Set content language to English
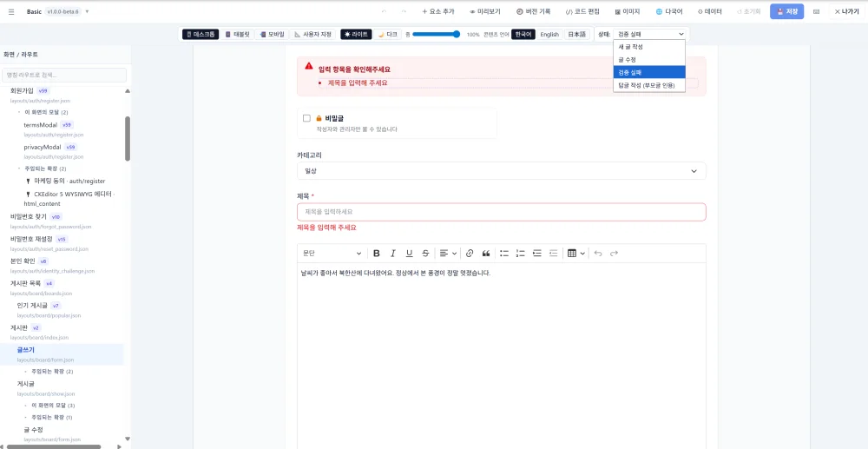 (549, 35)
